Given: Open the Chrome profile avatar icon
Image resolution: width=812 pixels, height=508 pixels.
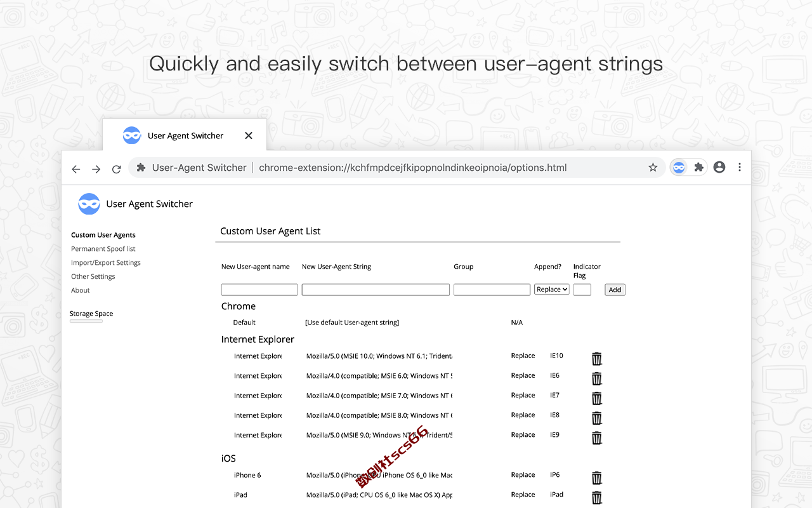Looking at the screenshot, I should coord(719,167).
